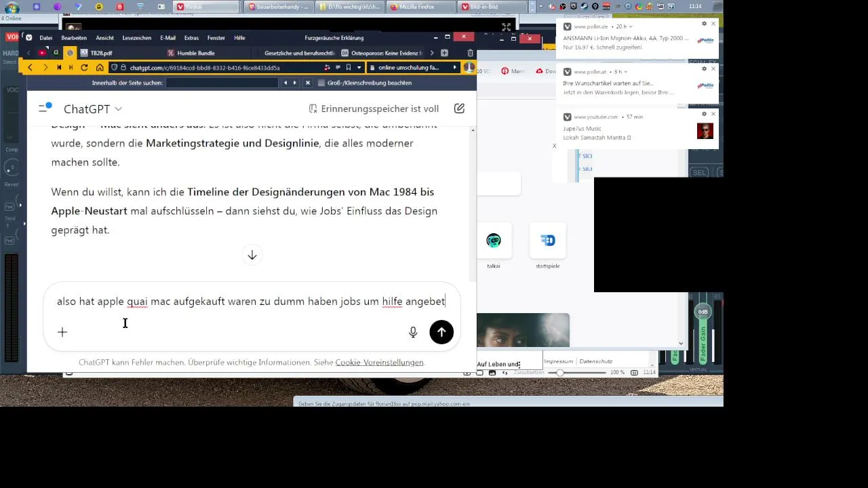Open the Vivaldi profile avatar
Image resolution: width=868 pixels, height=488 pixels.
(469, 68)
